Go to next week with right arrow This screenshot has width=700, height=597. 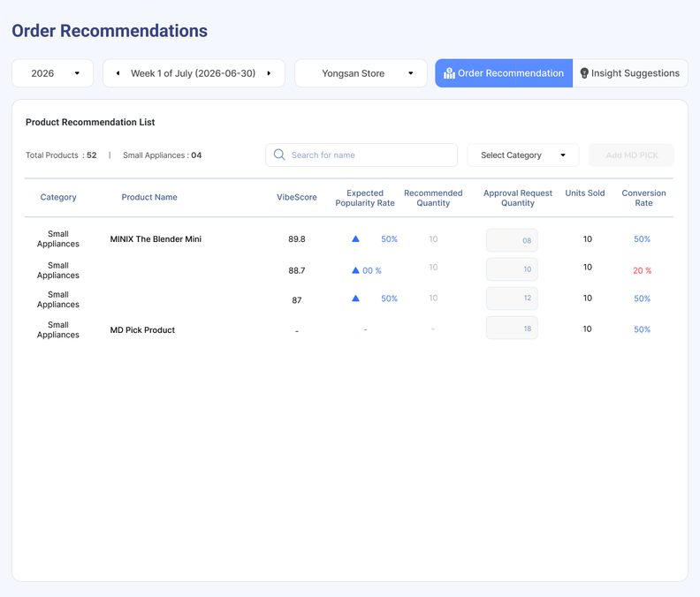tap(269, 73)
